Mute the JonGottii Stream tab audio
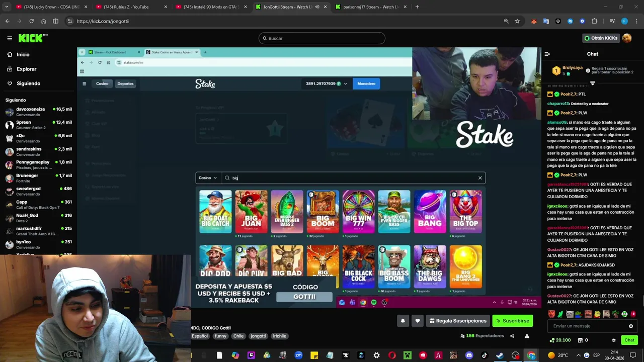 pos(317,7)
